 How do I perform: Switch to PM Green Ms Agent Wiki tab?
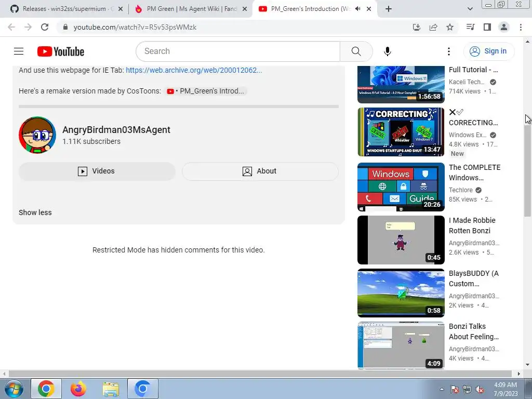(190, 9)
